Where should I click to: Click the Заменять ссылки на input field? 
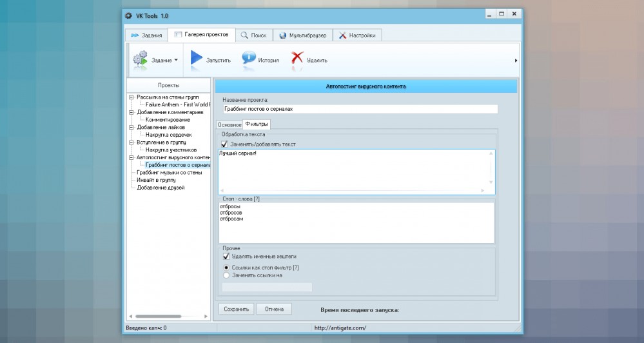pyautogui.click(x=267, y=287)
